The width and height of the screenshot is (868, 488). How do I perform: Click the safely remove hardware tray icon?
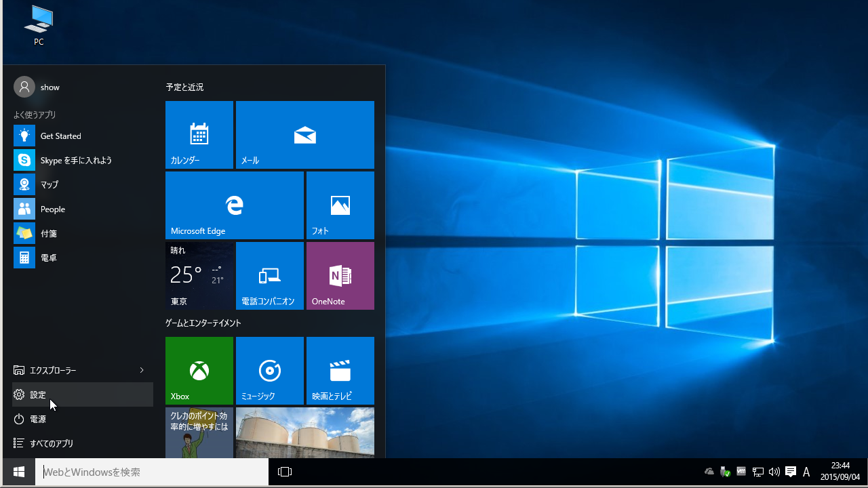pos(725,472)
